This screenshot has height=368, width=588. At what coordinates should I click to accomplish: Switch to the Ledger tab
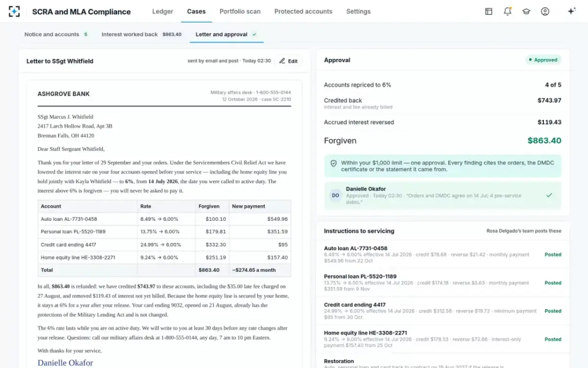163,11
